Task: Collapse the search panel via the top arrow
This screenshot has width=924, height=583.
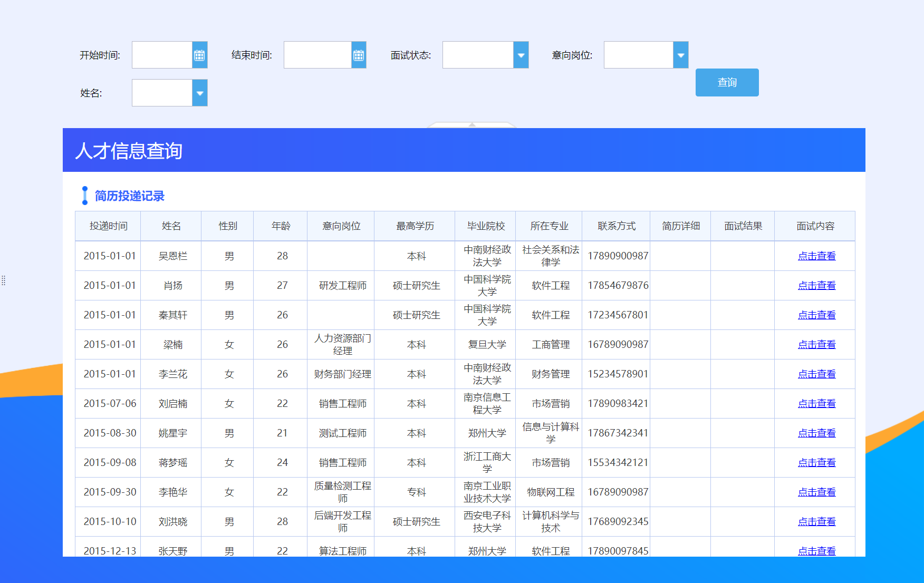Action: pos(472,126)
